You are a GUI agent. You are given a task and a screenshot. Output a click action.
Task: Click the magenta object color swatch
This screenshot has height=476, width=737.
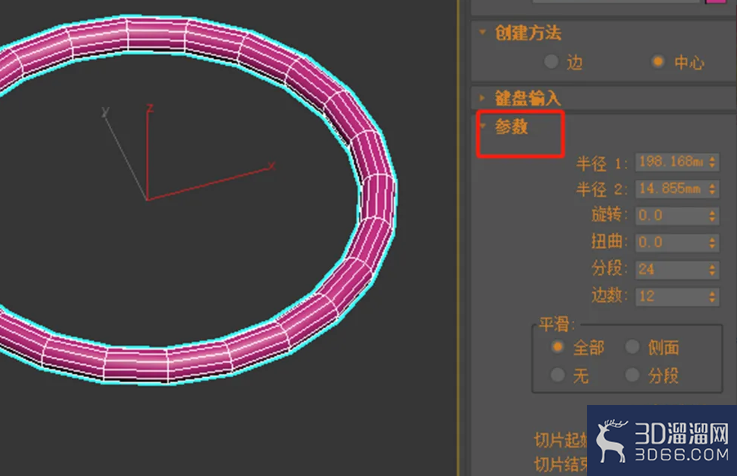coord(716,1)
